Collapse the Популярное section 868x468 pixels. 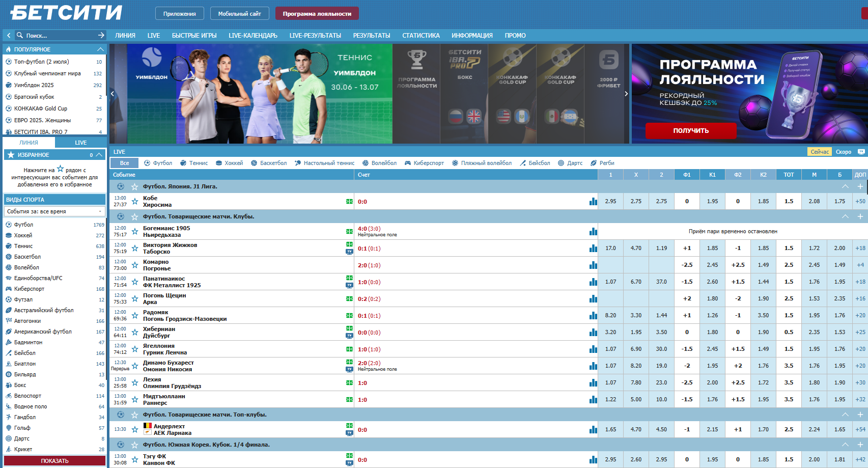click(x=100, y=49)
